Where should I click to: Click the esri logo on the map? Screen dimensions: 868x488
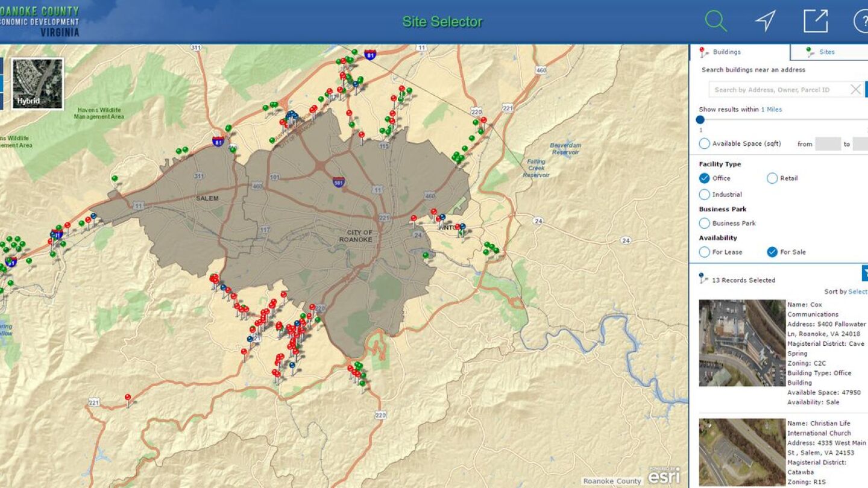pos(664,475)
